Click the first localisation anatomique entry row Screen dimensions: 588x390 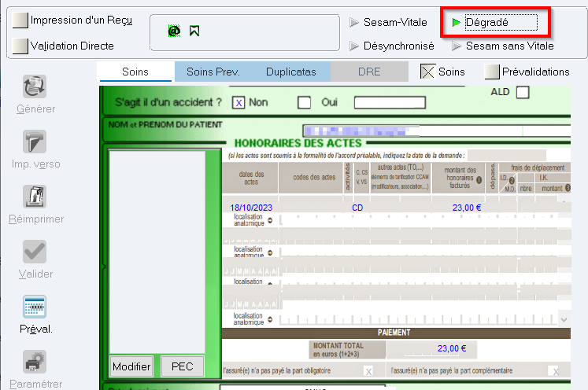426,220
